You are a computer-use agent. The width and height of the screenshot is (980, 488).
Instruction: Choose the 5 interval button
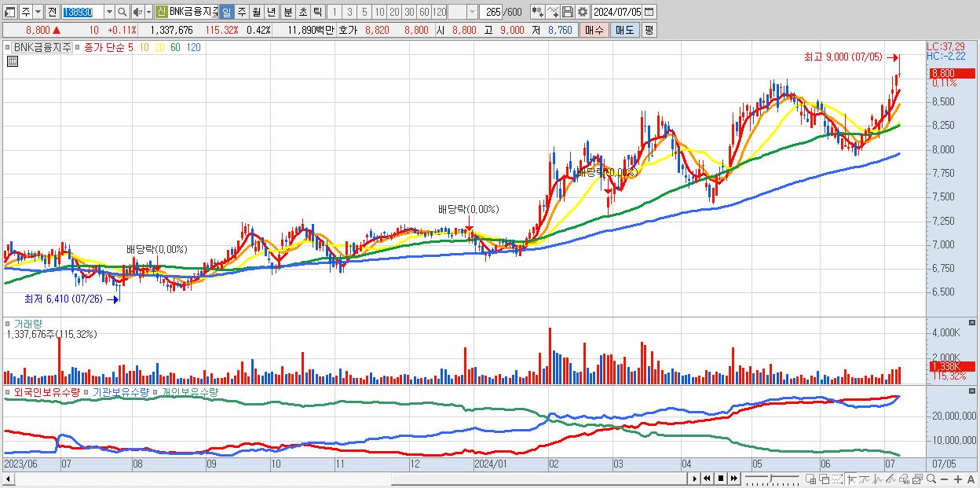[x=364, y=12]
